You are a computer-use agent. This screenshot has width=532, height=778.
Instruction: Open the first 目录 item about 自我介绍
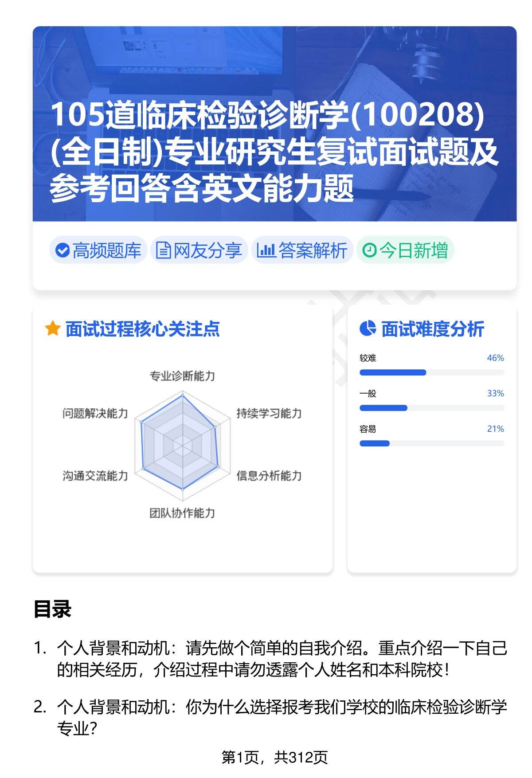pos(282,659)
